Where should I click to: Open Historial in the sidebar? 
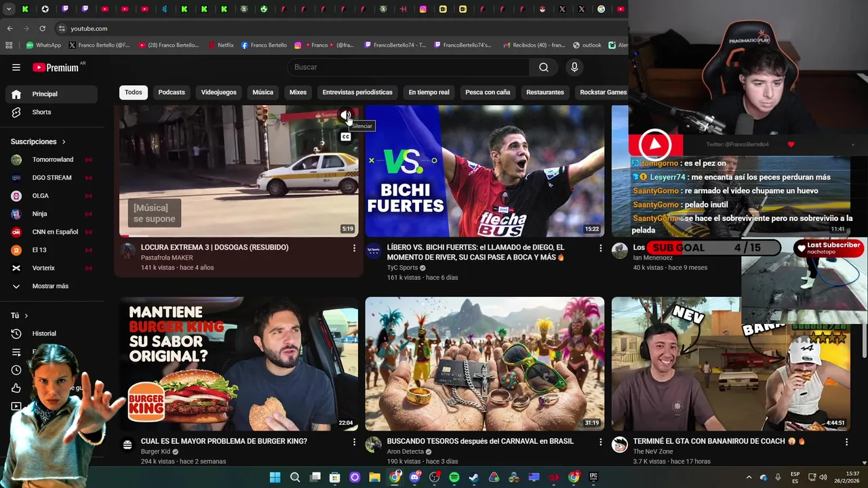(x=52, y=333)
